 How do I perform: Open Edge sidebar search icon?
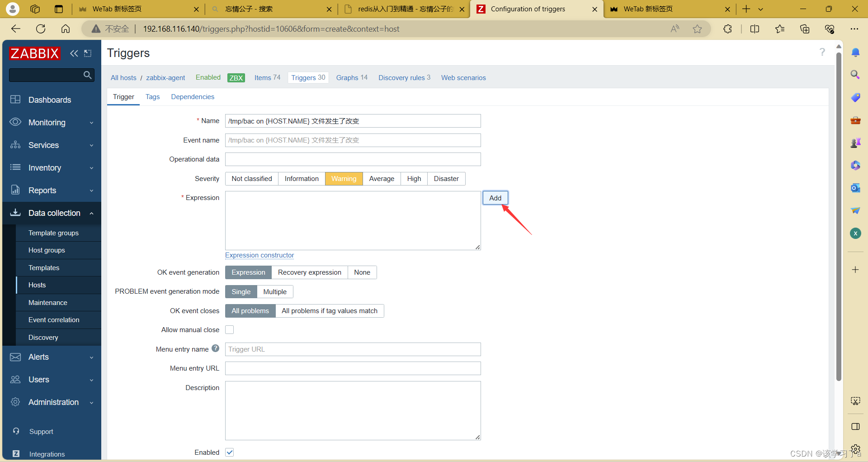(855, 75)
